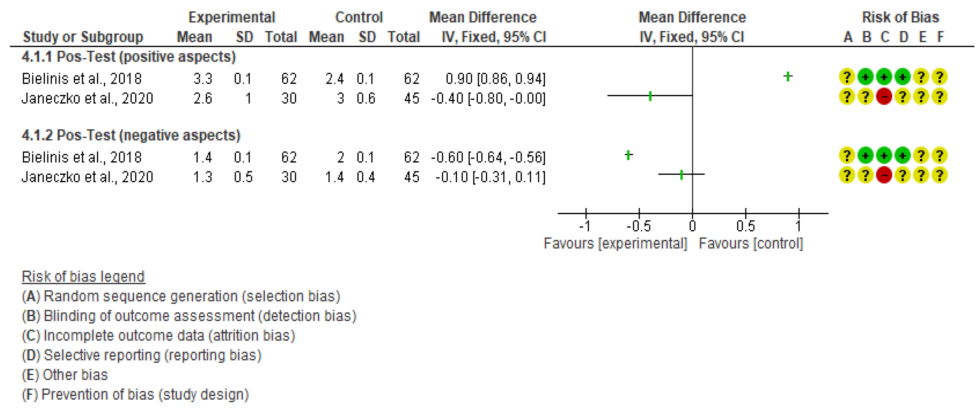Click the red circle in Janeczko positive-aspects row

pos(884,97)
